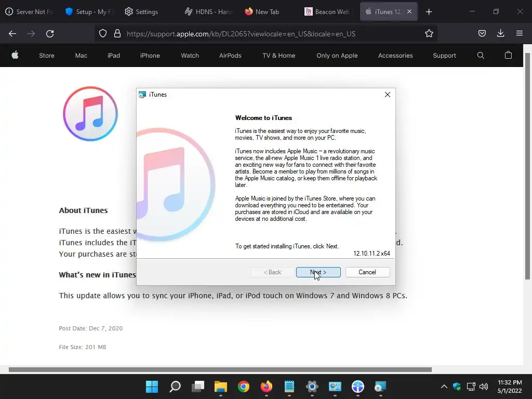Open Store in the Apple navigation bar
This screenshot has height=399, width=532.
click(x=47, y=56)
